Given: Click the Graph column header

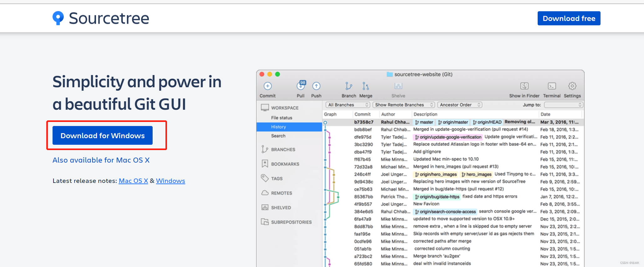Looking at the screenshot, I should click(330, 114).
